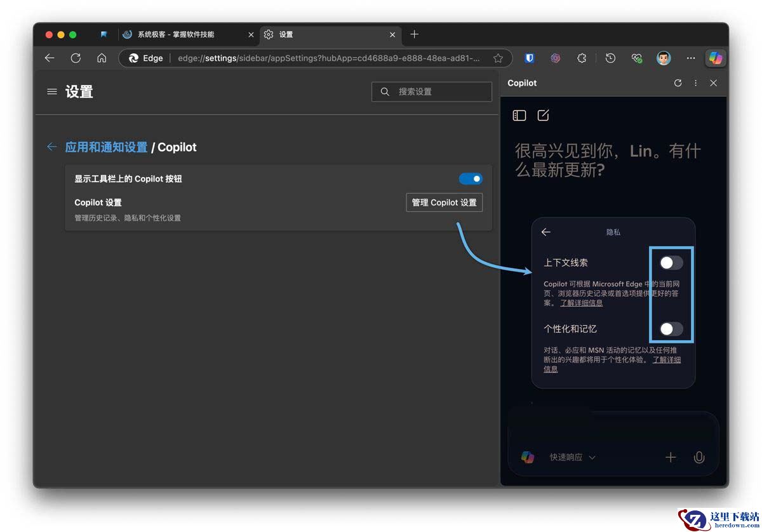The width and height of the screenshot is (762, 532).
Task: Open Copilot conversation sidebar panel icon
Action: (x=519, y=115)
